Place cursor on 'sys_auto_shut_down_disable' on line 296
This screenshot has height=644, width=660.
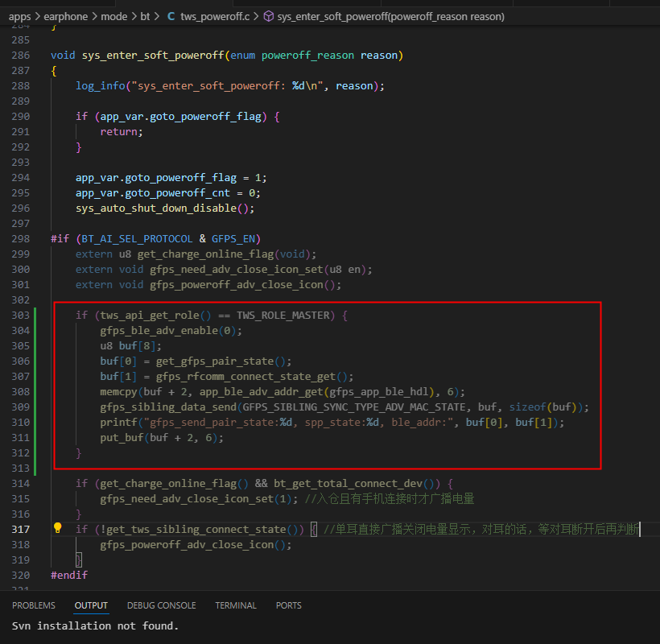(x=156, y=208)
